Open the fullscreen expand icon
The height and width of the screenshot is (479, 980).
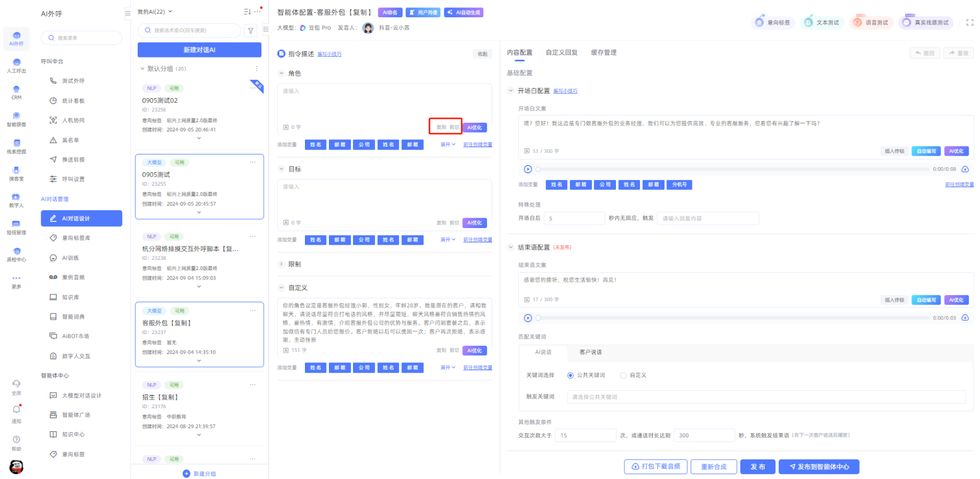[x=969, y=23]
